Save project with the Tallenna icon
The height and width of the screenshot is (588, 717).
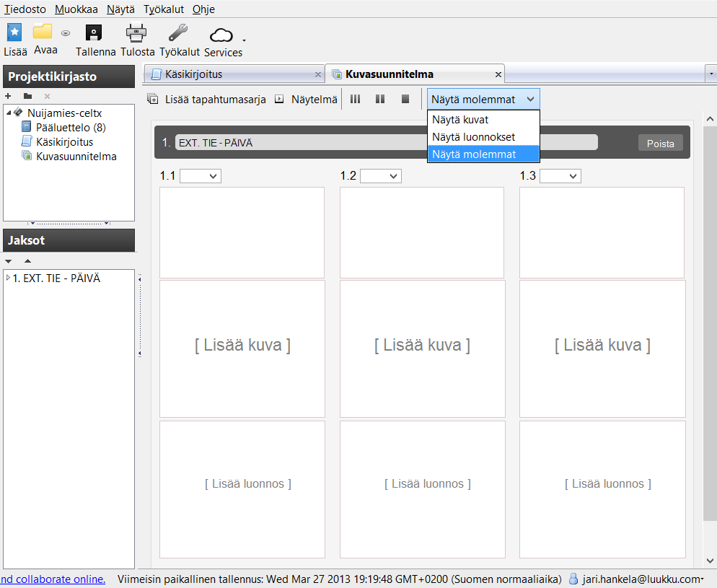(94, 33)
